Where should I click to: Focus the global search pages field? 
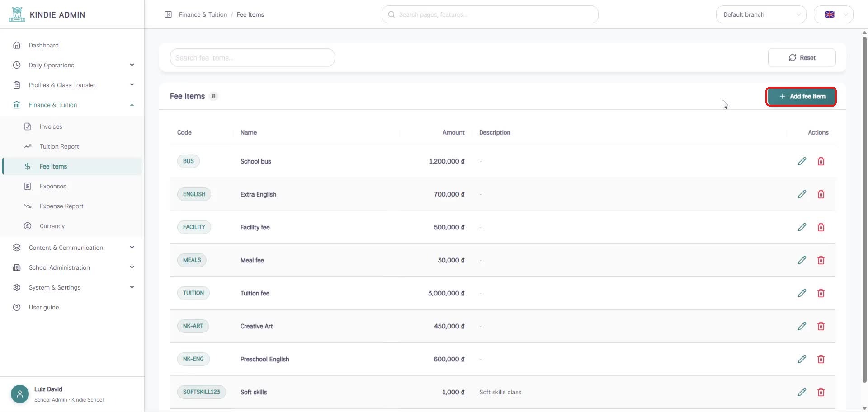click(490, 14)
